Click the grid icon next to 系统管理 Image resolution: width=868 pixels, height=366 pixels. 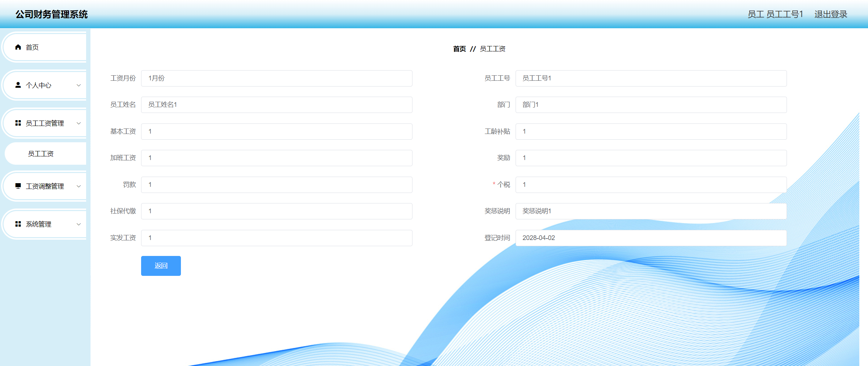click(18, 224)
